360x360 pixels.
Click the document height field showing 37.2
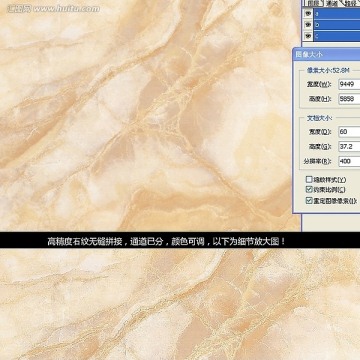(349, 147)
